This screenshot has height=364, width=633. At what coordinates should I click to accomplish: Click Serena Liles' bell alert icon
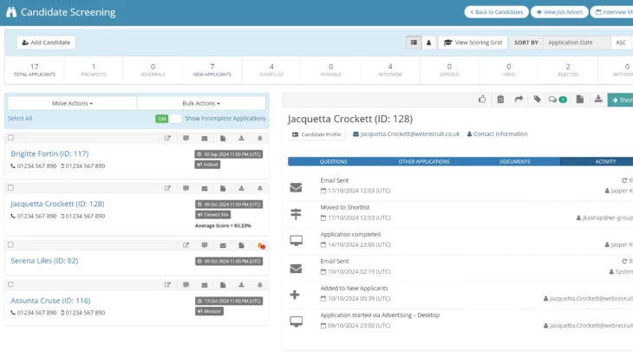pos(260,246)
